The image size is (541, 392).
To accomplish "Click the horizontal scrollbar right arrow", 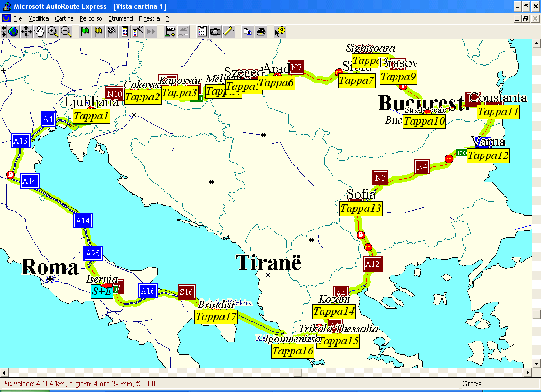I will [528, 372].
